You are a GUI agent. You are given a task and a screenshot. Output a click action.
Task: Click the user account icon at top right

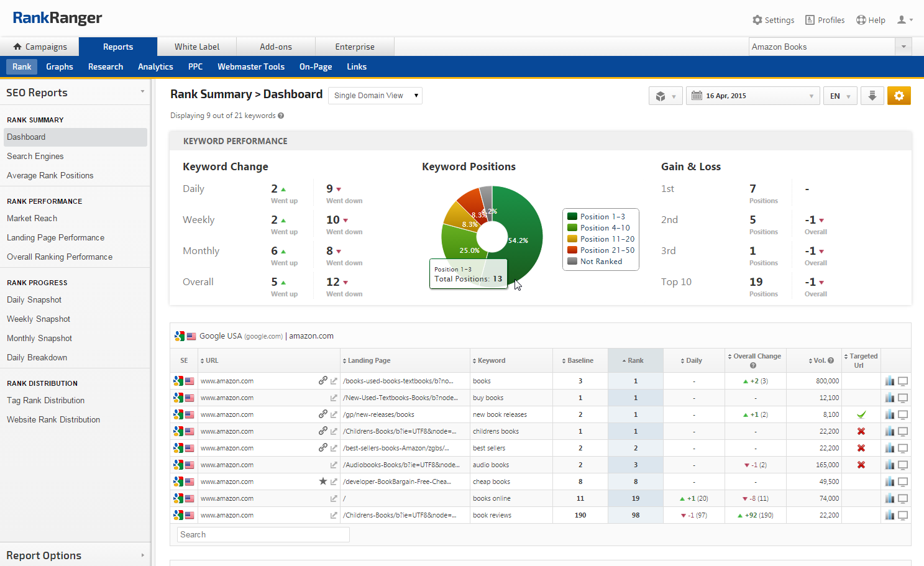pos(902,20)
